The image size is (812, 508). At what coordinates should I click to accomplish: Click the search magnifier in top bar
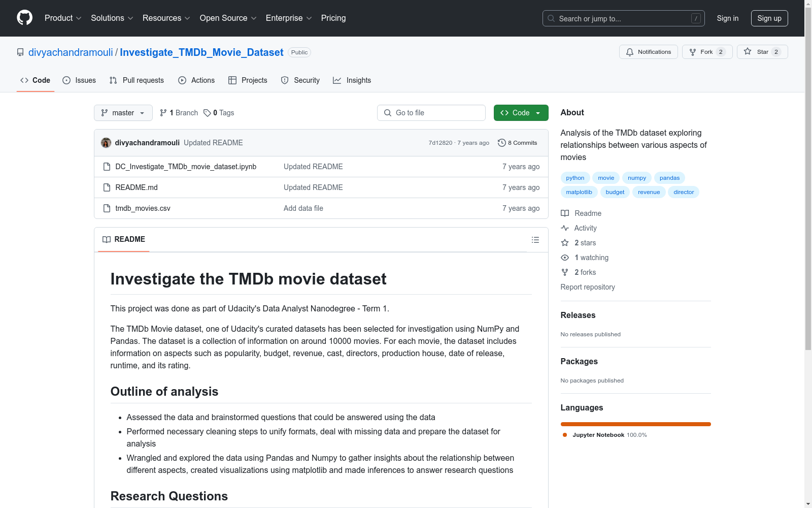tap(551, 18)
